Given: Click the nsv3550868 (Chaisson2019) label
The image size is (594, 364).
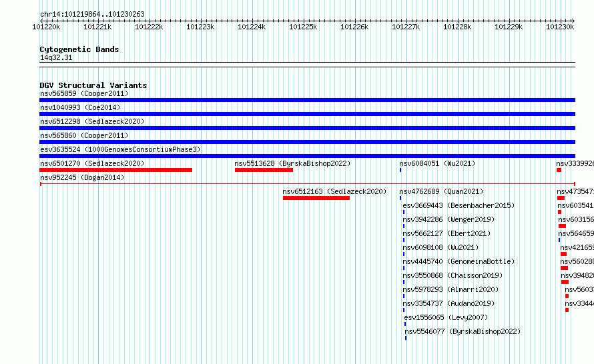Looking at the screenshot, I should click(x=453, y=275).
